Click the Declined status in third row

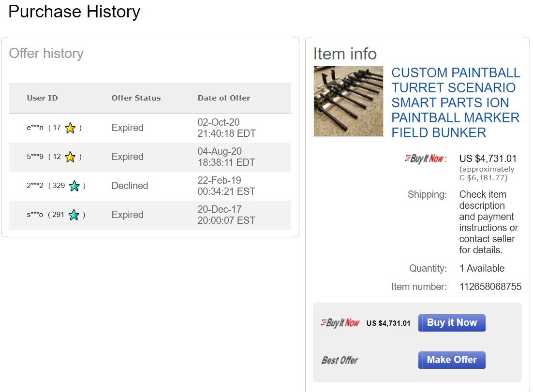coord(130,186)
